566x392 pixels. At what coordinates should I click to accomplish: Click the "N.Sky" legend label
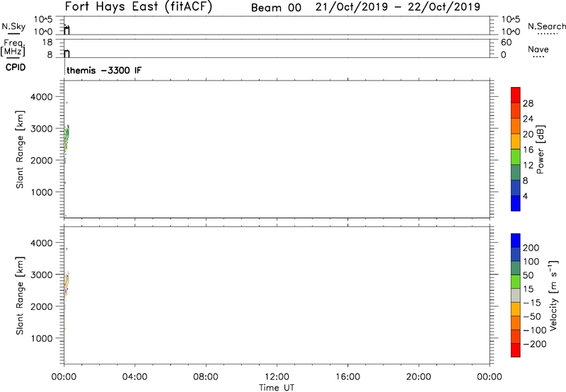coord(13,26)
